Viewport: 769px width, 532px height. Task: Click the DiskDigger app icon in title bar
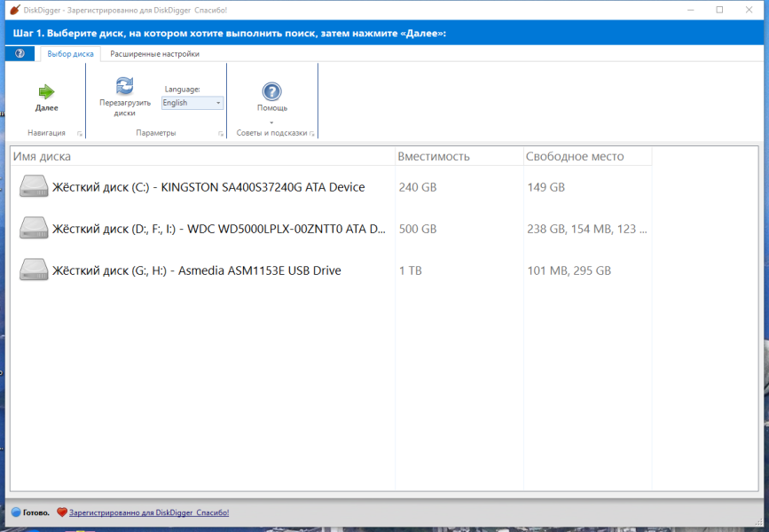[x=15, y=10]
